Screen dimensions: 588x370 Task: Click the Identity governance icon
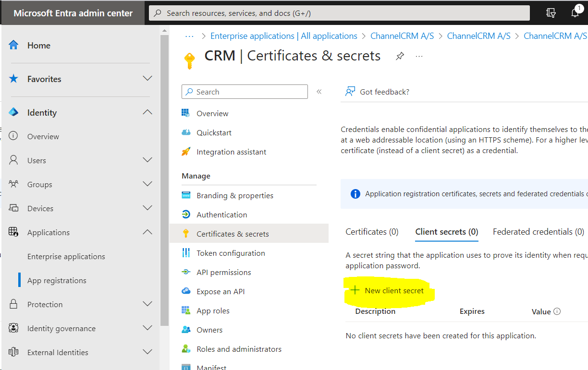(13, 328)
